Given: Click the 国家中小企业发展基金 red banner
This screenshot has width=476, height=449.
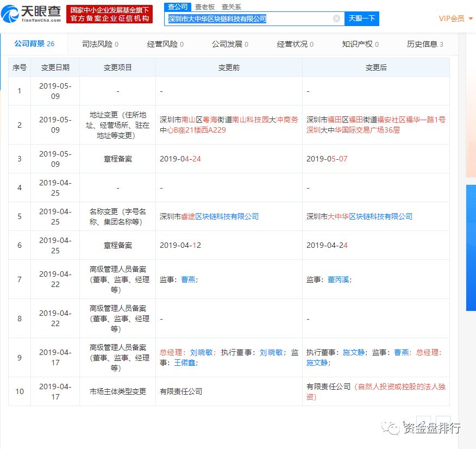Looking at the screenshot, I should pyautogui.click(x=109, y=14).
